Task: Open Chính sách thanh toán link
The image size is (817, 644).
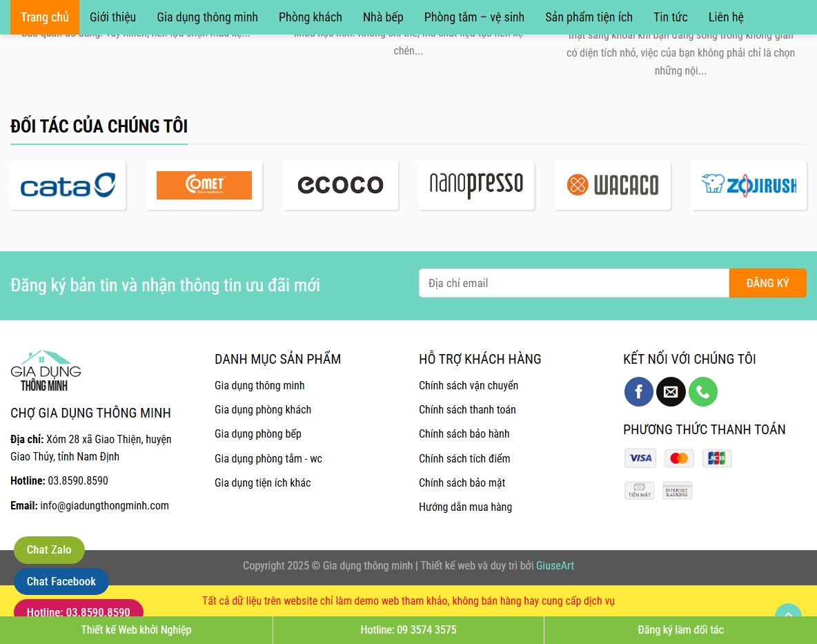Action: click(x=467, y=409)
